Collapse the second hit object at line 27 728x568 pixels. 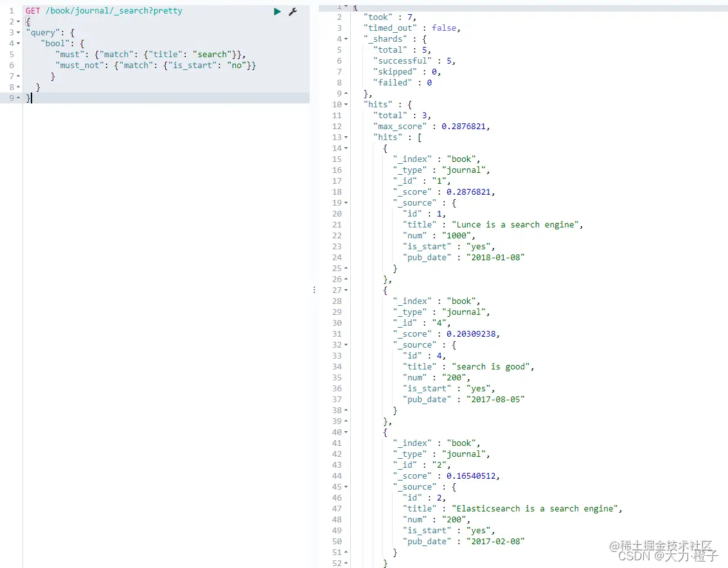[346, 290]
